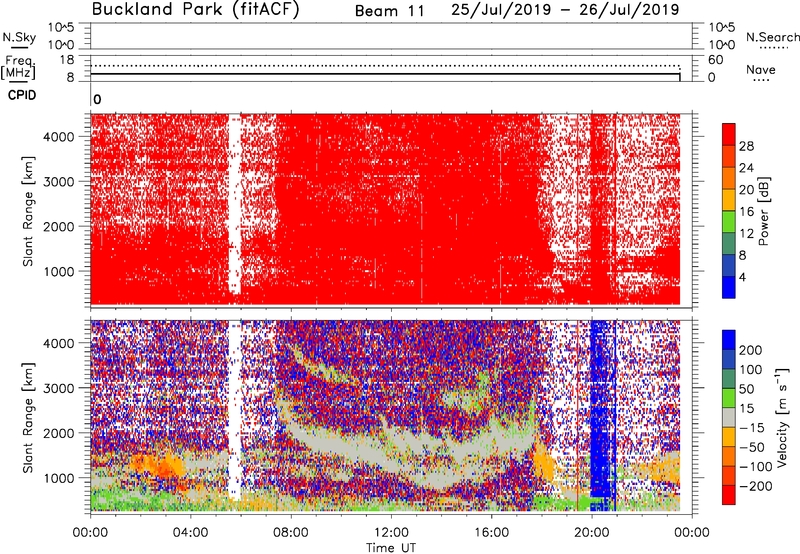Click the '-200' value on the Velocity color bar
The image size is (800, 554).
coord(755,486)
